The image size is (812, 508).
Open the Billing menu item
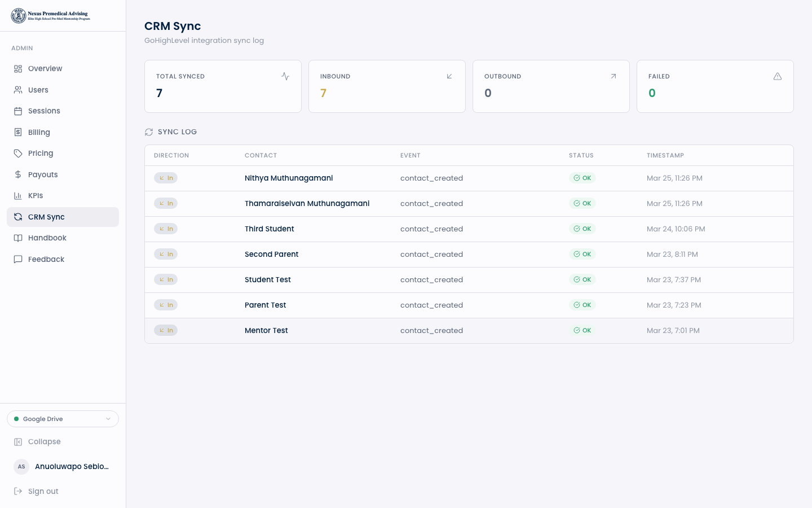point(39,132)
